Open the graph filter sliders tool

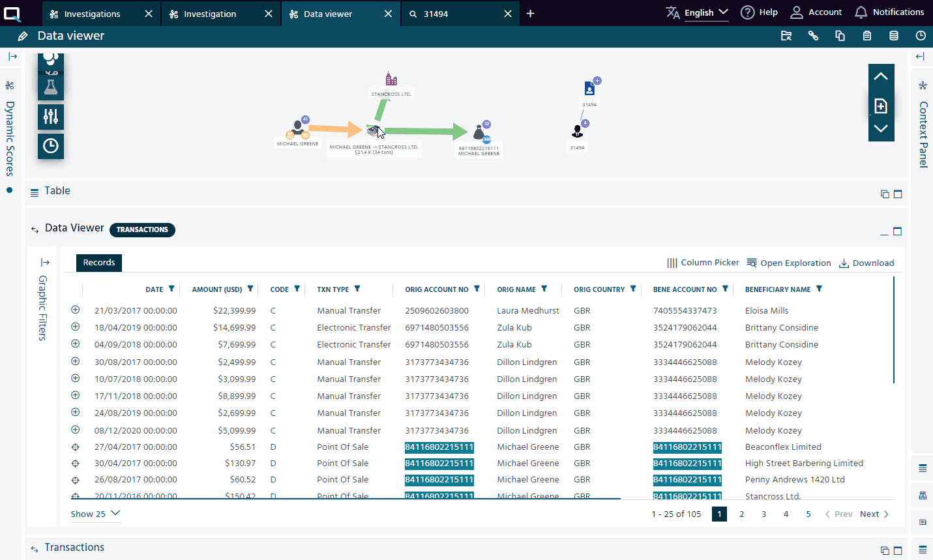click(x=50, y=117)
